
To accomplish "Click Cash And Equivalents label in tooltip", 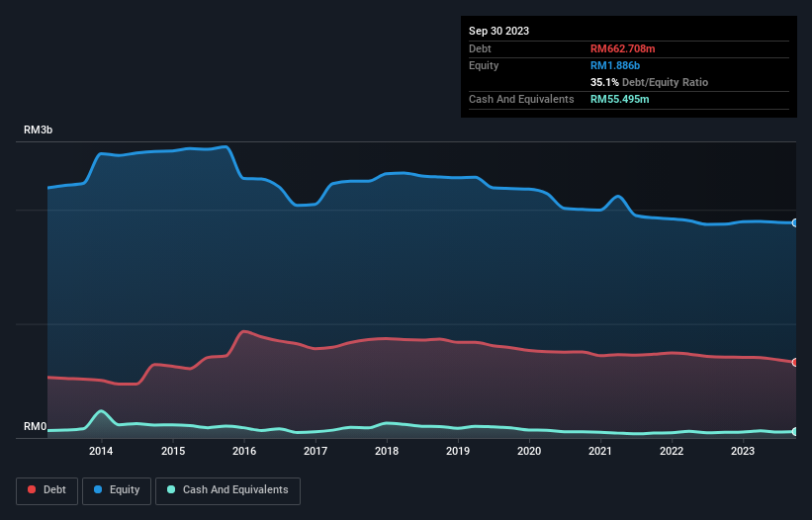I will point(521,99).
